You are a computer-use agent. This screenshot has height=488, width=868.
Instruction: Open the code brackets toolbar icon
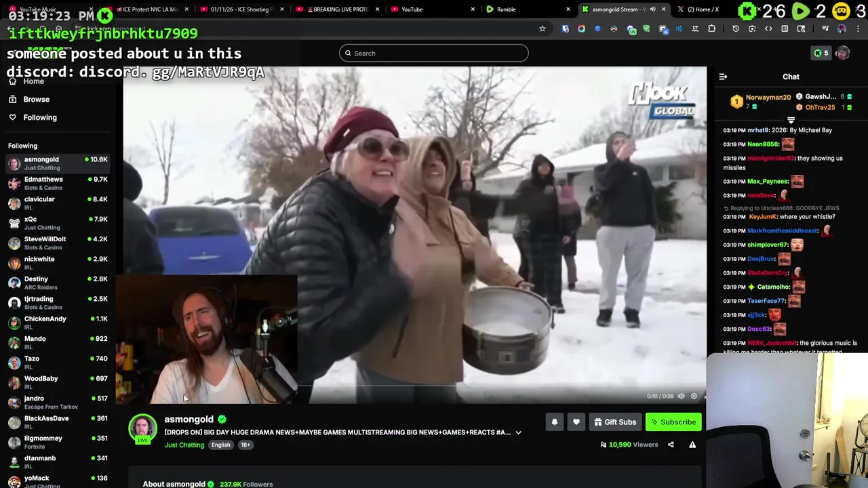[768, 28]
